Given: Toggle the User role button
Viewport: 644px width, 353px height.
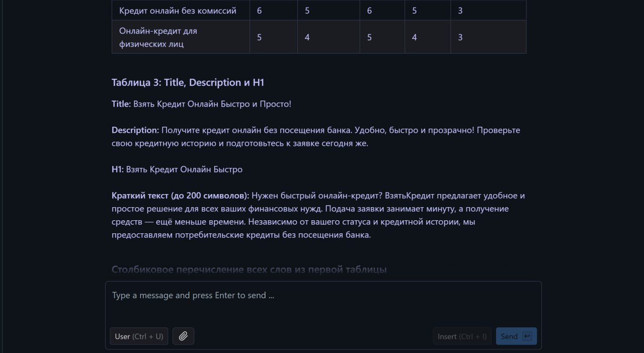Looking at the screenshot, I should [139, 336].
